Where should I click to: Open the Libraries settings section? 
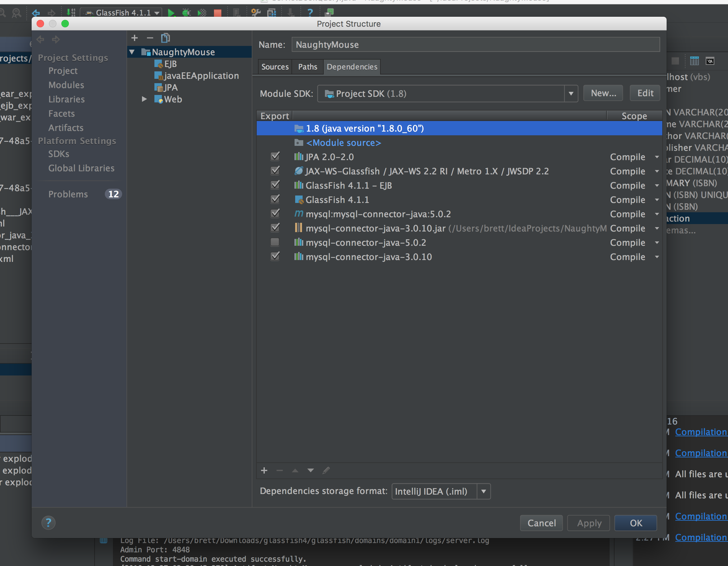coord(66,99)
